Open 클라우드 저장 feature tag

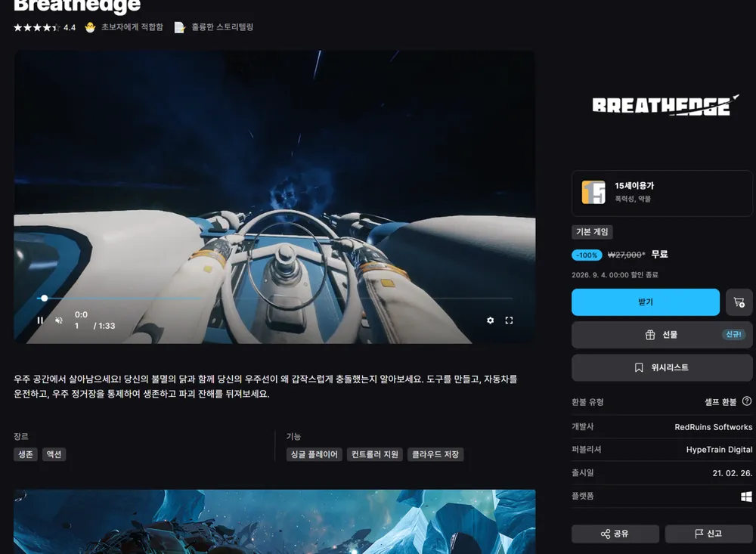(435, 454)
